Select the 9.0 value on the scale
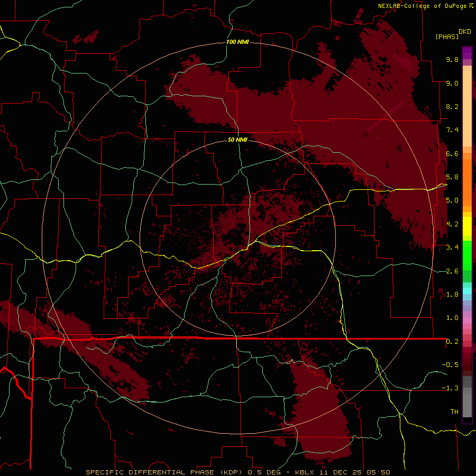Screen dimensions: 476x476 coord(452,83)
